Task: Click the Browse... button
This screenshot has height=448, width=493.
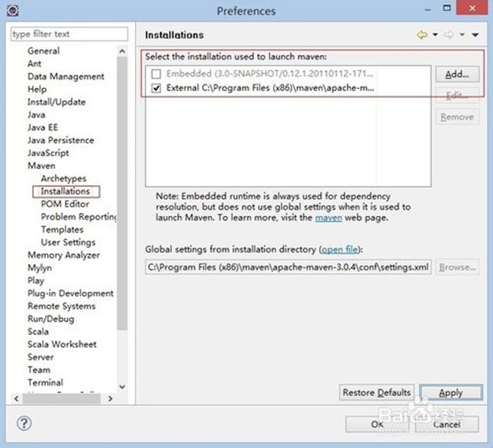Action: click(x=458, y=267)
